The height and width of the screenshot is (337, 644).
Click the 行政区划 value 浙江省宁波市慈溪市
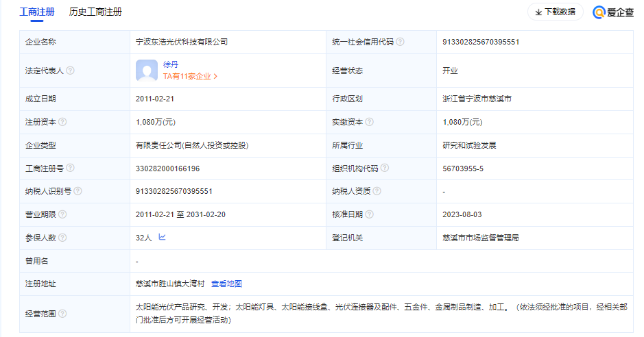[x=477, y=99]
